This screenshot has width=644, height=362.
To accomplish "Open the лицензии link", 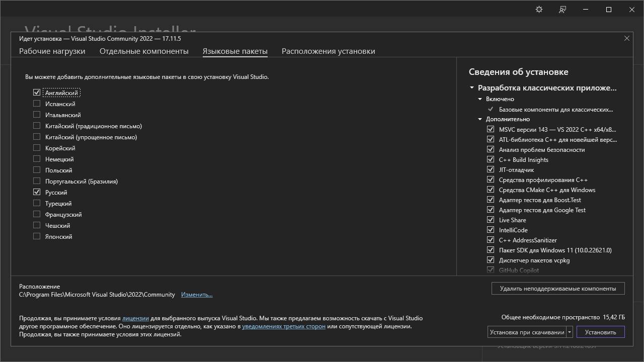I will click(135, 318).
